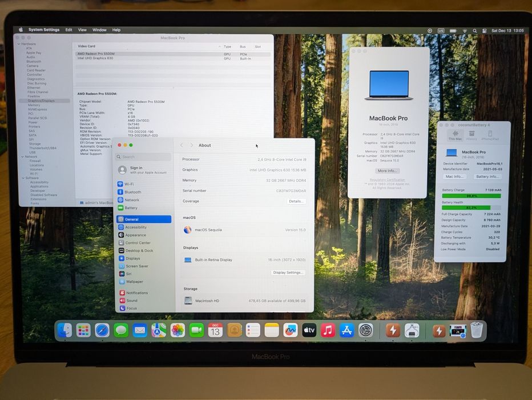
Task: Select Accessibility in Settings sidebar
Action: point(144,227)
